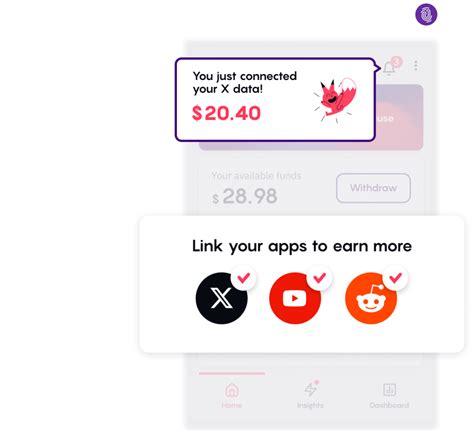This screenshot has height=433, width=474.
Task: Click the red notification count badge
Action: click(x=396, y=62)
